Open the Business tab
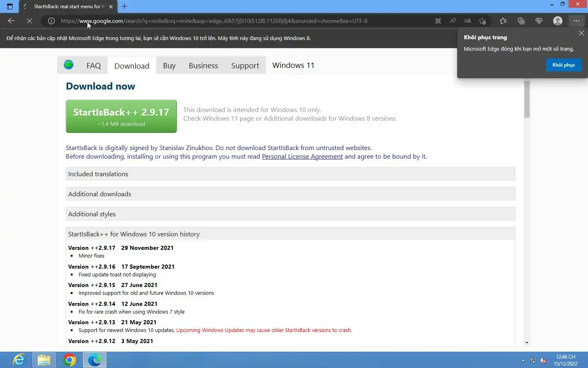The image size is (588, 368). pos(203,65)
